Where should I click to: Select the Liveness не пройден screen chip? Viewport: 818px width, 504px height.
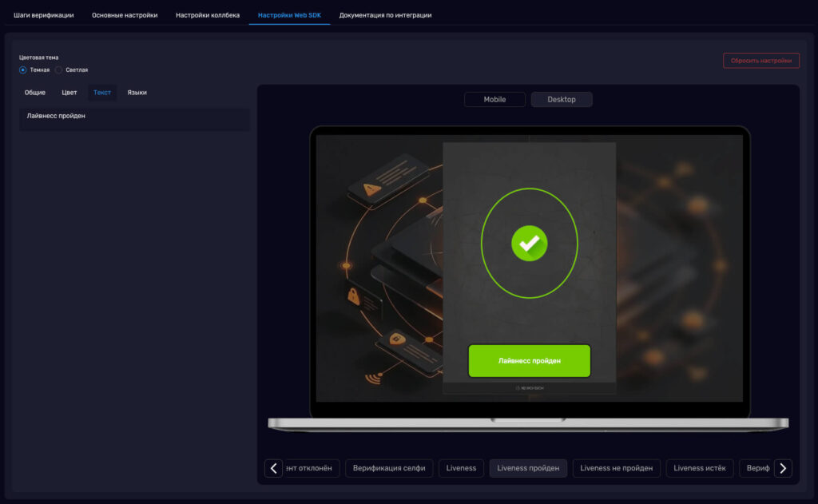[x=616, y=468]
